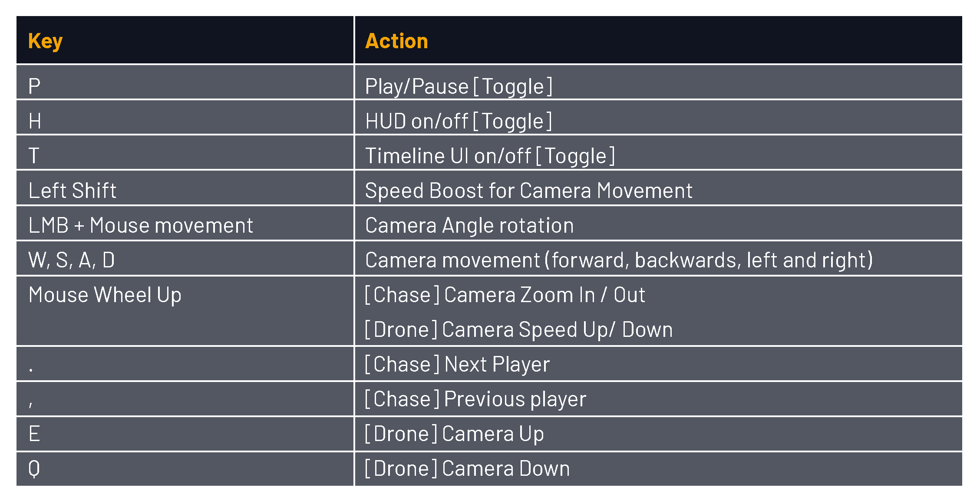Select the "Left Shift" key cell

[73, 191]
